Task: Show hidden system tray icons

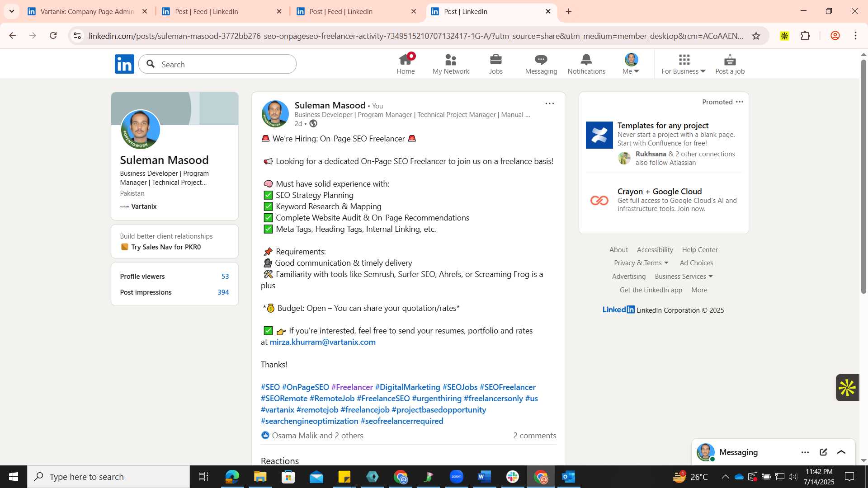Action: [x=725, y=477]
